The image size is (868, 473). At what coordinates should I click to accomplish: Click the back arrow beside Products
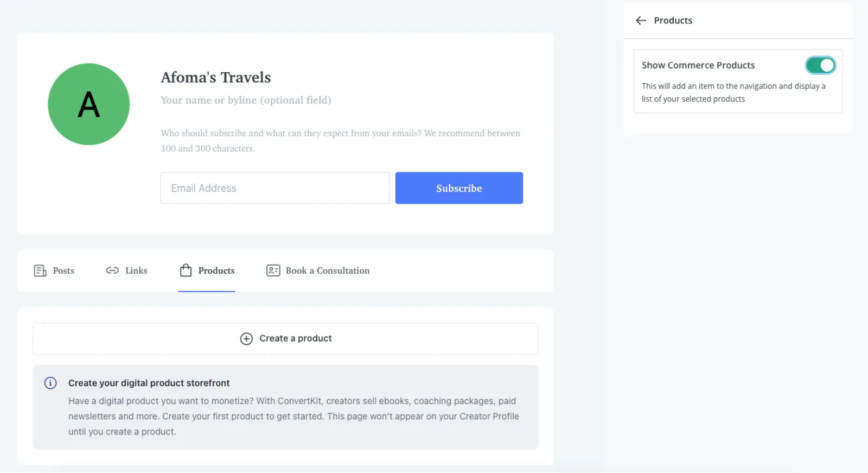641,21
